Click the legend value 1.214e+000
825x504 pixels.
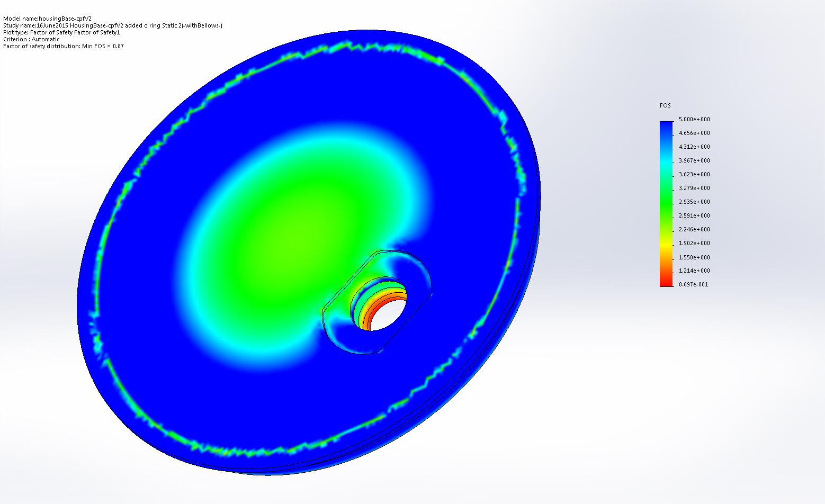pos(694,271)
